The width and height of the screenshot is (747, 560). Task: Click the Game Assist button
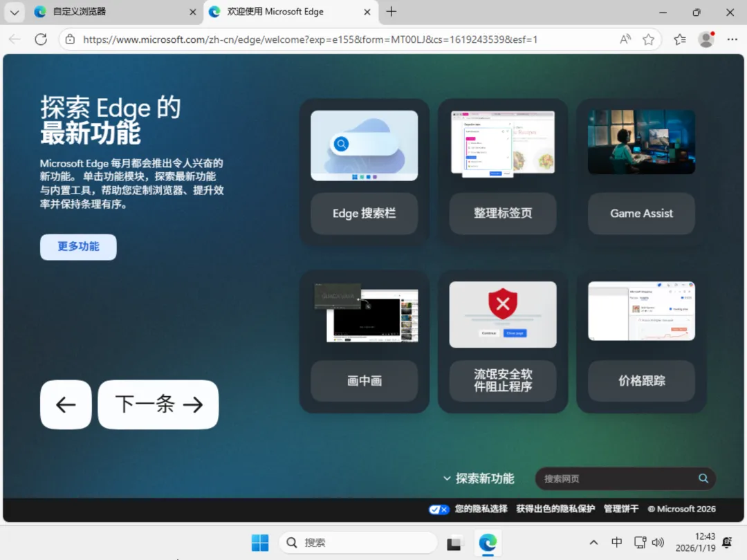tap(641, 214)
